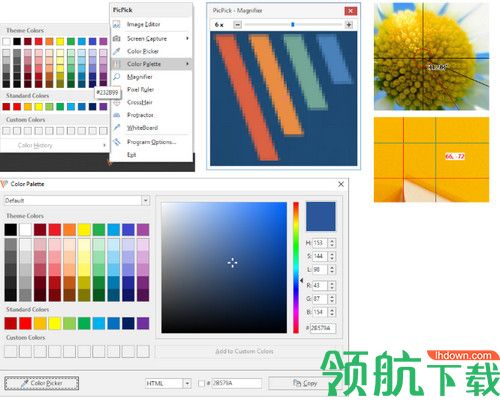Select green theme color in top-left palette popup

tap(71, 41)
